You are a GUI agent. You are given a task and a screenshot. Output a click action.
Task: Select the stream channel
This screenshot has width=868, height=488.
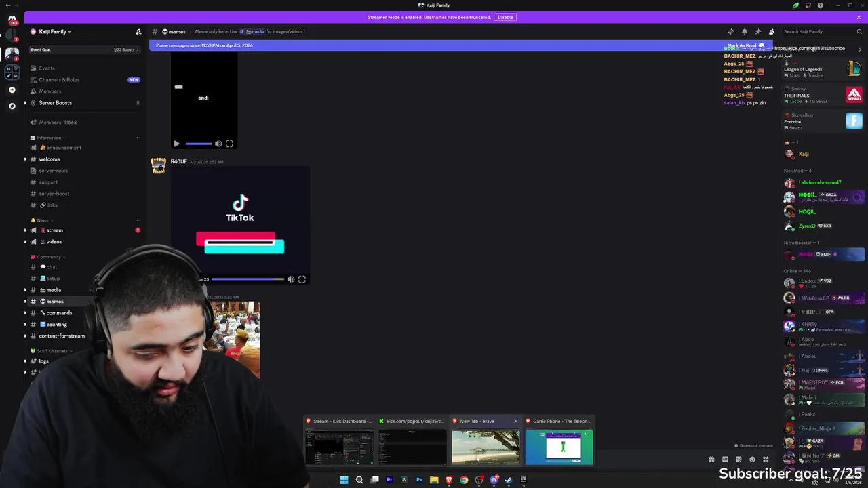tap(84, 230)
